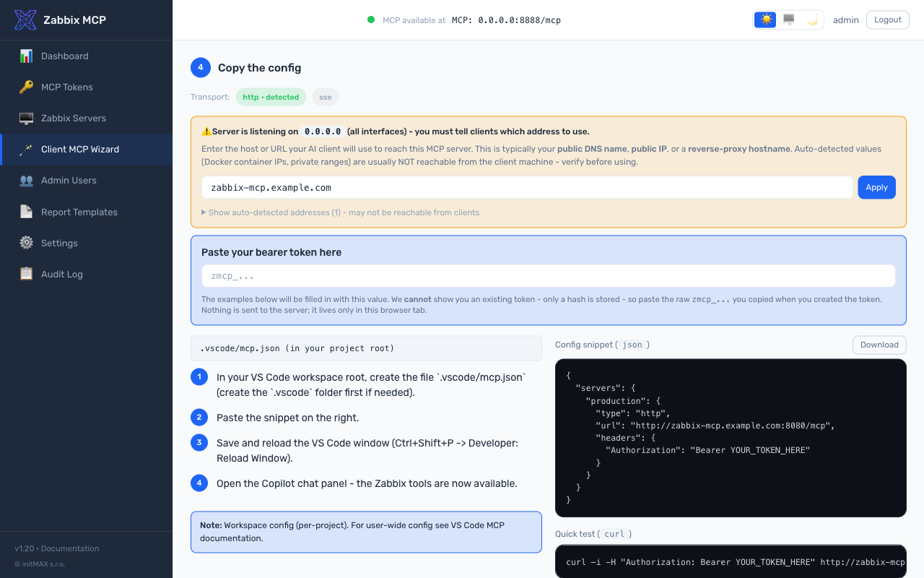Click the green MCP status dot
Screen dimensions: 924x578
tap(371, 20)
